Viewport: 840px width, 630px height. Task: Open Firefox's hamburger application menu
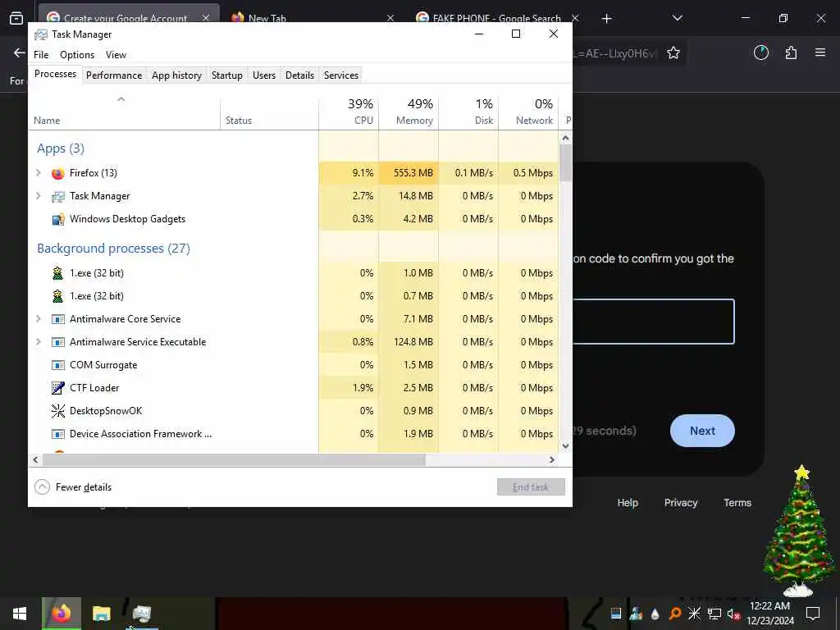pyautogui.click(x=820, y=52)
